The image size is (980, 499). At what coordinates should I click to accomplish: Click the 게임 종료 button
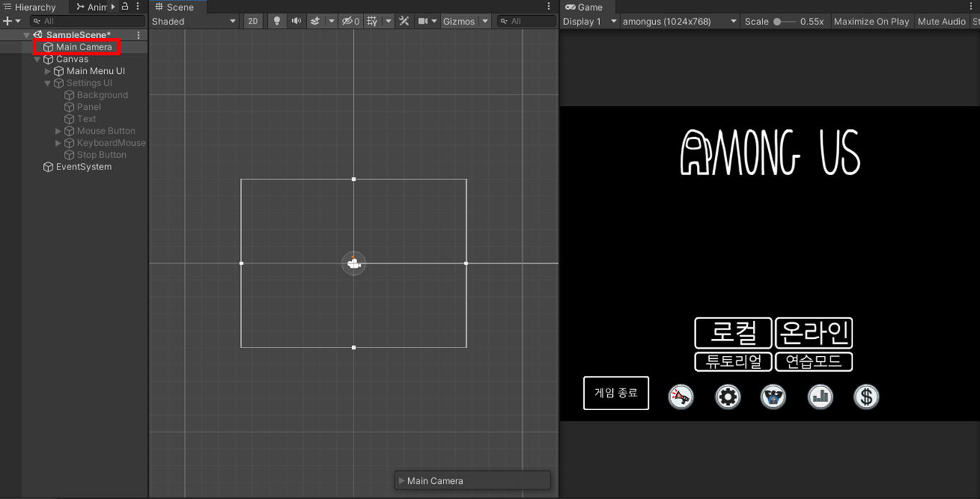[616, 393]
